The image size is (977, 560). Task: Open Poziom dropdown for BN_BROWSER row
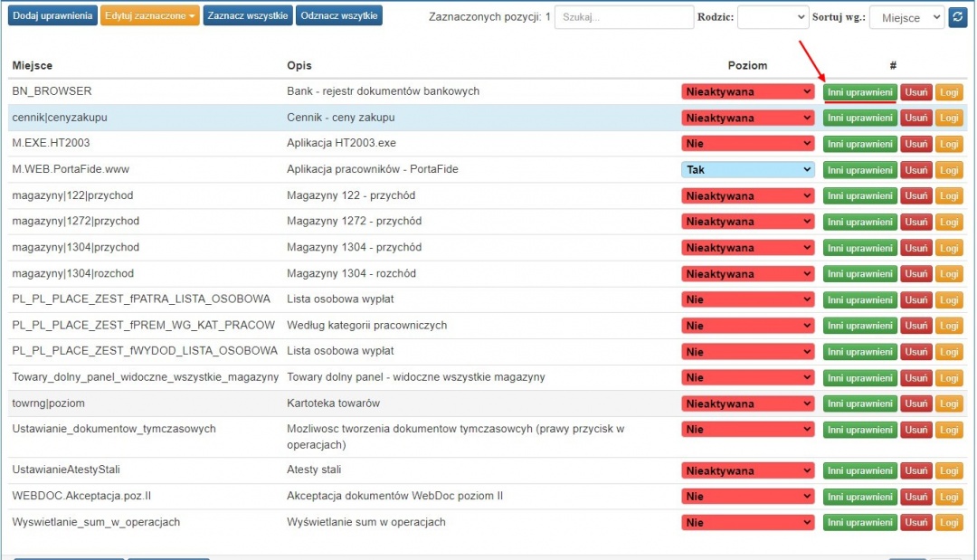click(748, 91)
